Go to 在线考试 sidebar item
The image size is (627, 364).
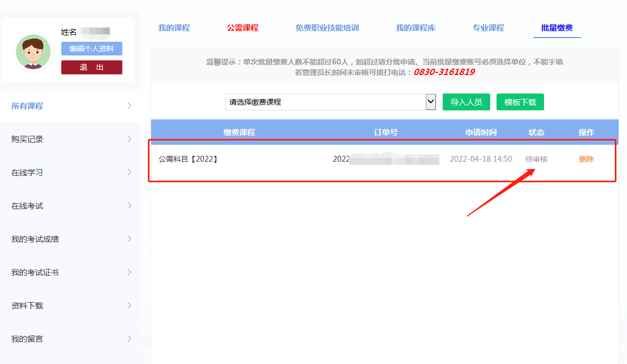click(27, 206)
